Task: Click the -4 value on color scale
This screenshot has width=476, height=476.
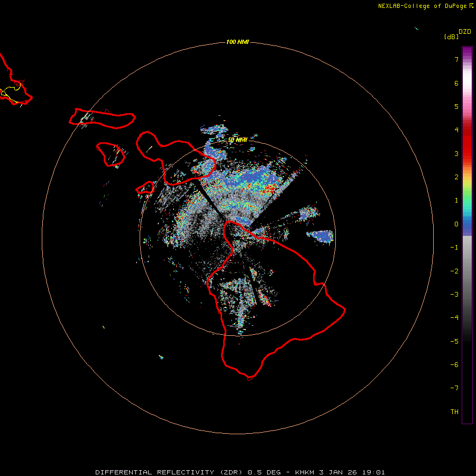Action: [x=454, y=318]
